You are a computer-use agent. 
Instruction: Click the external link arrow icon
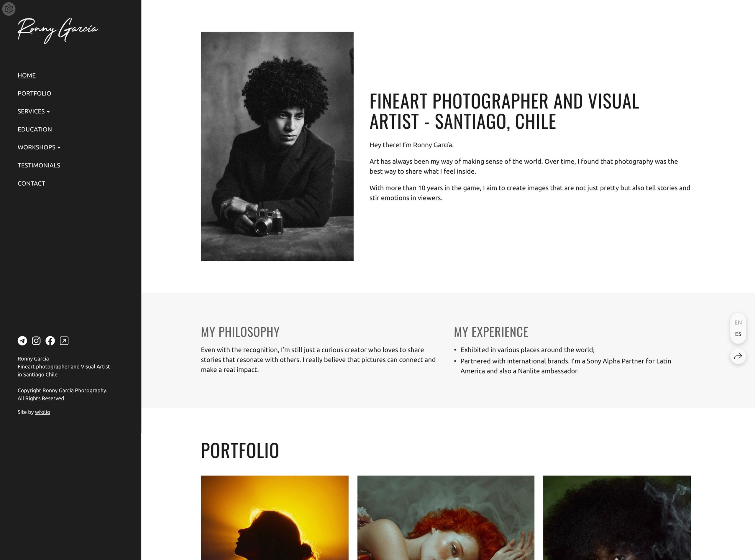tap(64, 341)
